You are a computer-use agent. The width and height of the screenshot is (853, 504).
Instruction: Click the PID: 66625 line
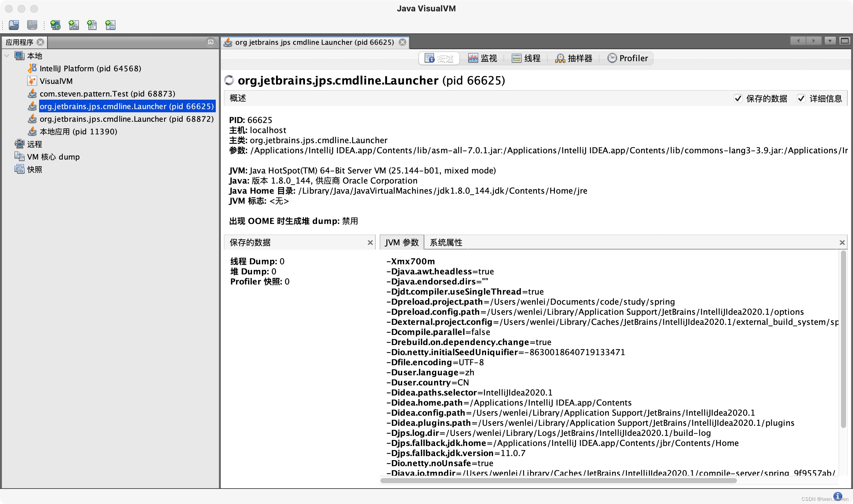[251, 120]
